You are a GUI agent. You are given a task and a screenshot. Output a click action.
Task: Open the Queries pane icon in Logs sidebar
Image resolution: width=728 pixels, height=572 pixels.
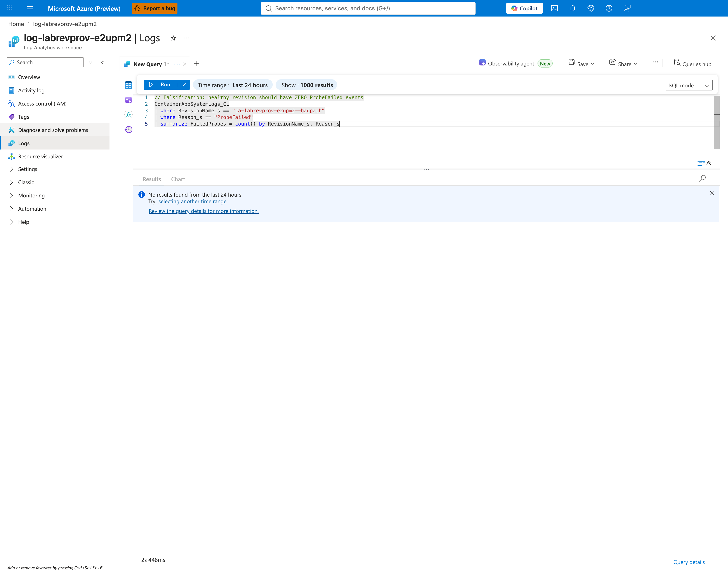128,100
